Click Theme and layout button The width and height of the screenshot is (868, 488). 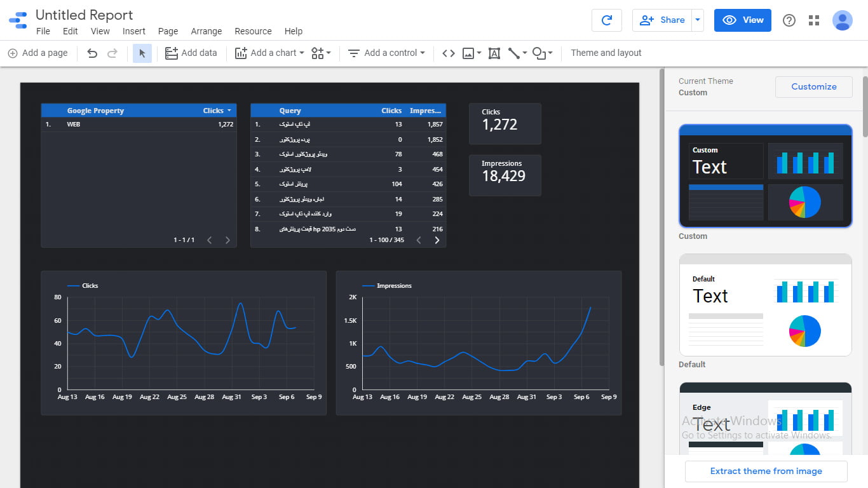(x=606, y=53)
